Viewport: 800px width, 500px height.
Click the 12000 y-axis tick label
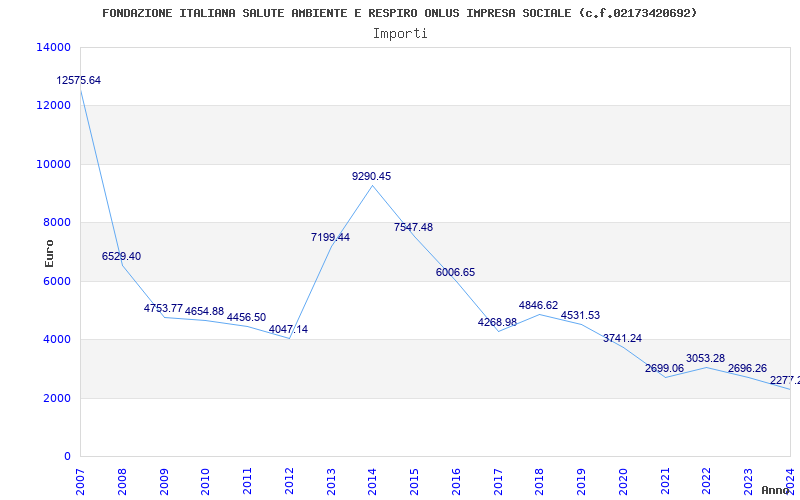(53, 105)
